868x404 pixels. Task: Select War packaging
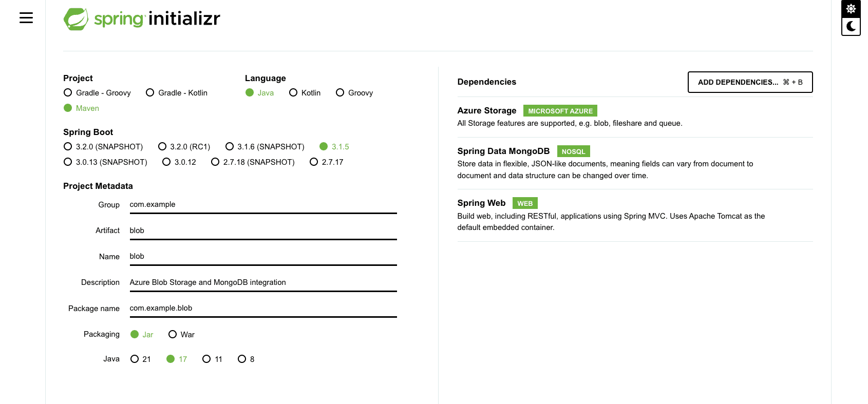point(173,335)
